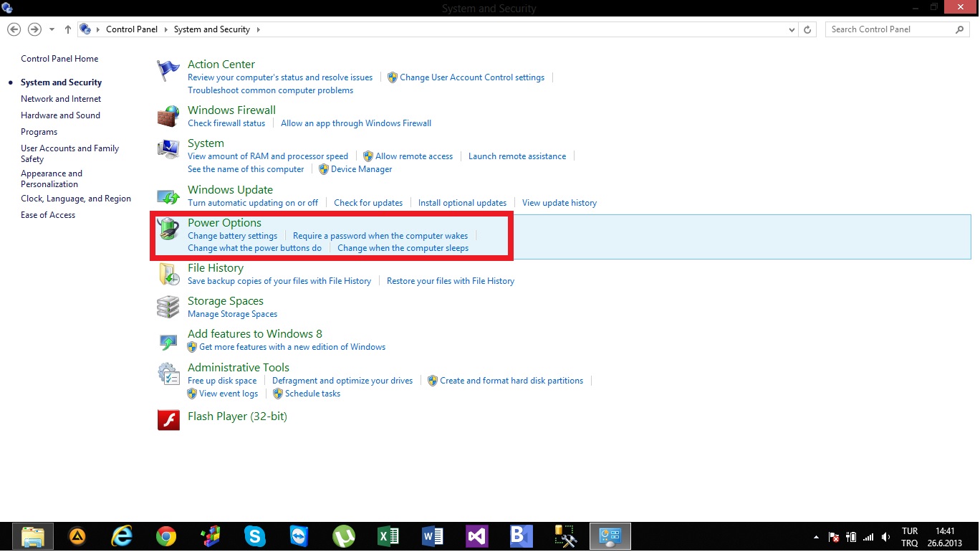Expand the address bar history dropdown

coord(792,29)
